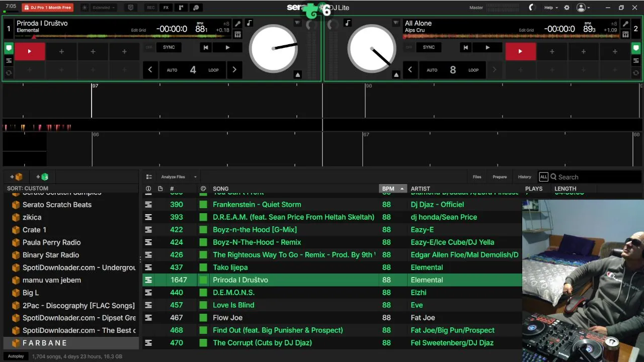Eject track from deck 1

click(298, 74)
